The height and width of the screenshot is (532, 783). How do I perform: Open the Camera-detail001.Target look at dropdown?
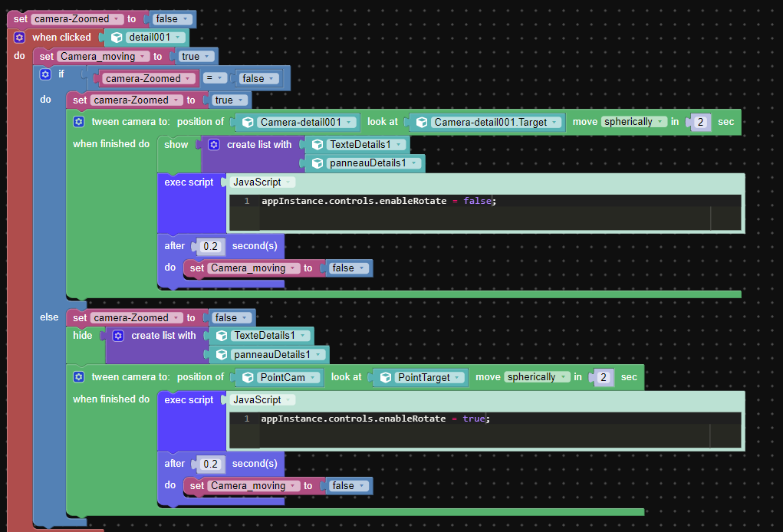pos(495,123)
